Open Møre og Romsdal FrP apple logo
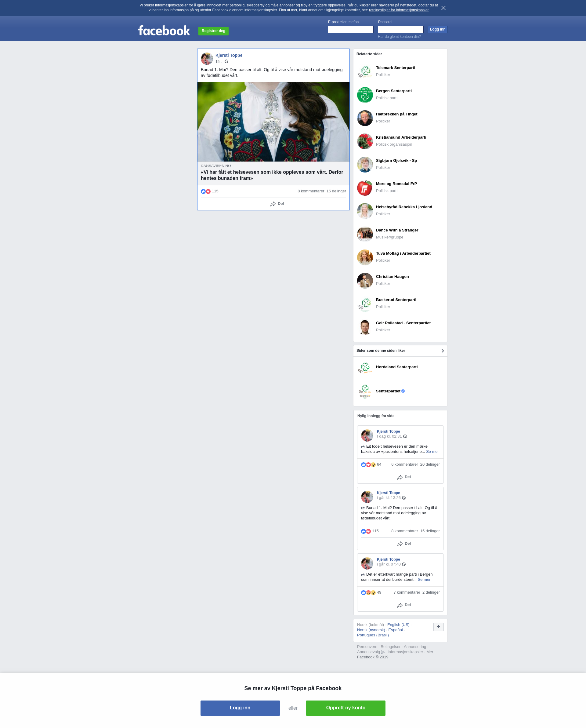Image resolution: width=586 pixels, height=728 pixels. point(365,188)
